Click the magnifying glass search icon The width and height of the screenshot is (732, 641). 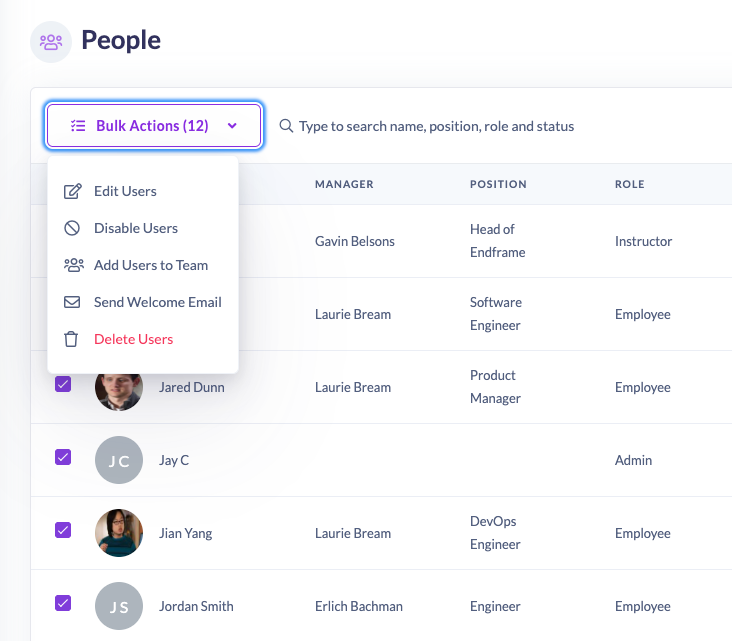286,126
